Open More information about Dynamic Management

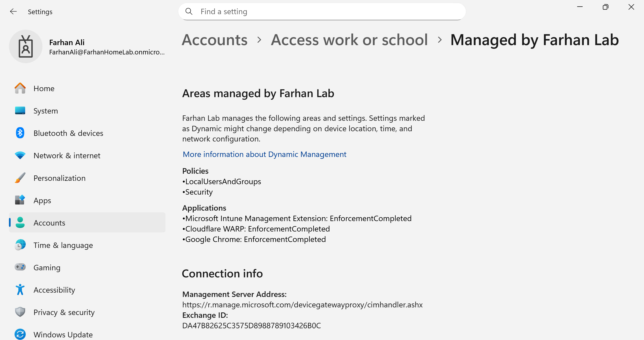[264, 154]
